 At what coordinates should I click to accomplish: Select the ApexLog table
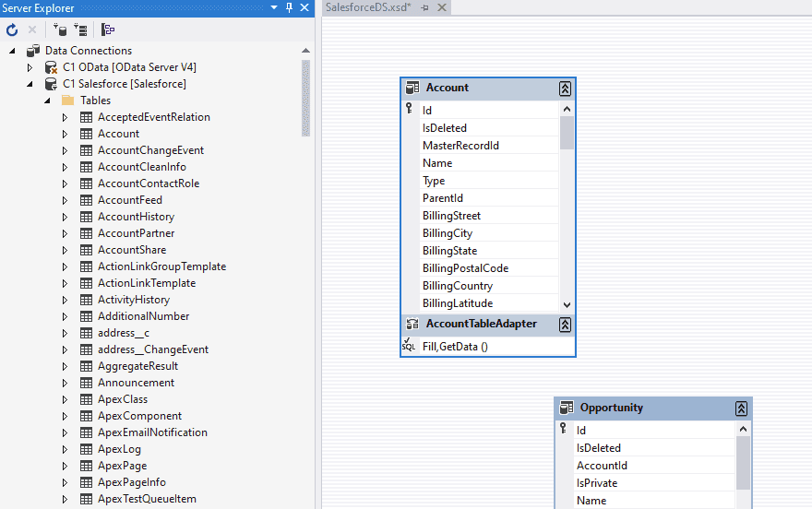[119, 449]
